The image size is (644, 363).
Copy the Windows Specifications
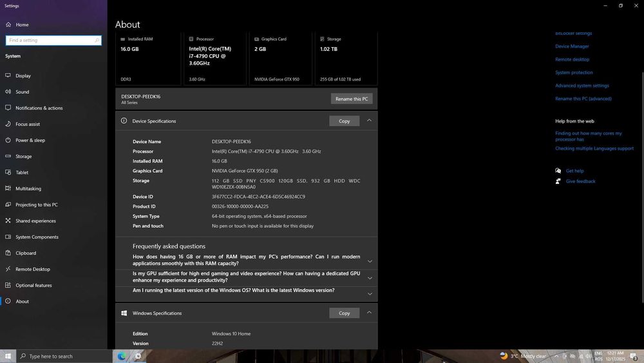[344, 313]
